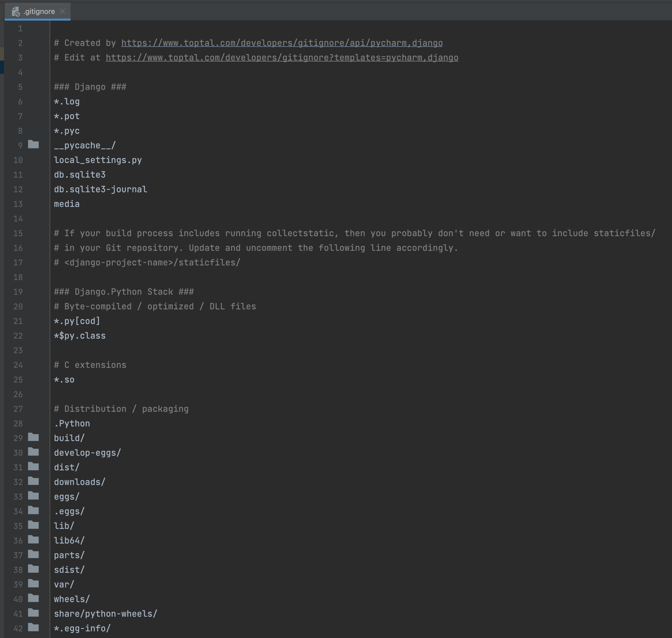Click the .gitignore file icon in tab
Image resolution: width=672 pixels, height=638 pixels.
(x=16, y=12)
